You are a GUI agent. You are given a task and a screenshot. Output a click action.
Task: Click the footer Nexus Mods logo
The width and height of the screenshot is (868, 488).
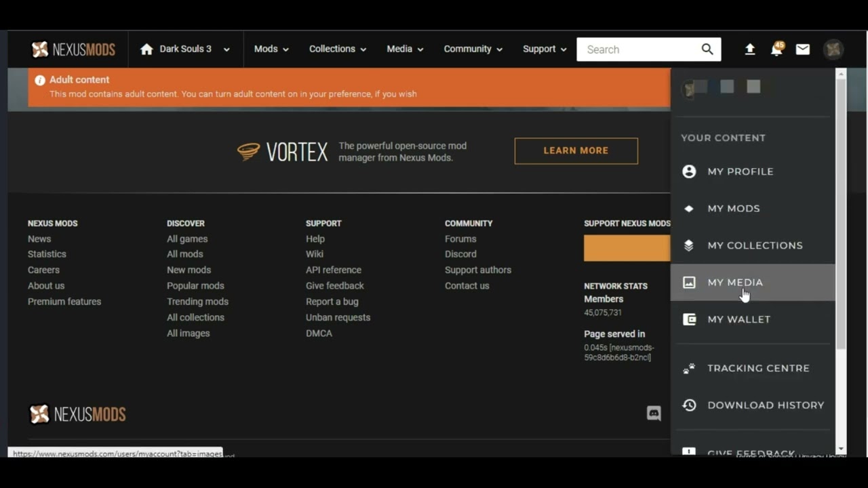click(x=78, y=414)
